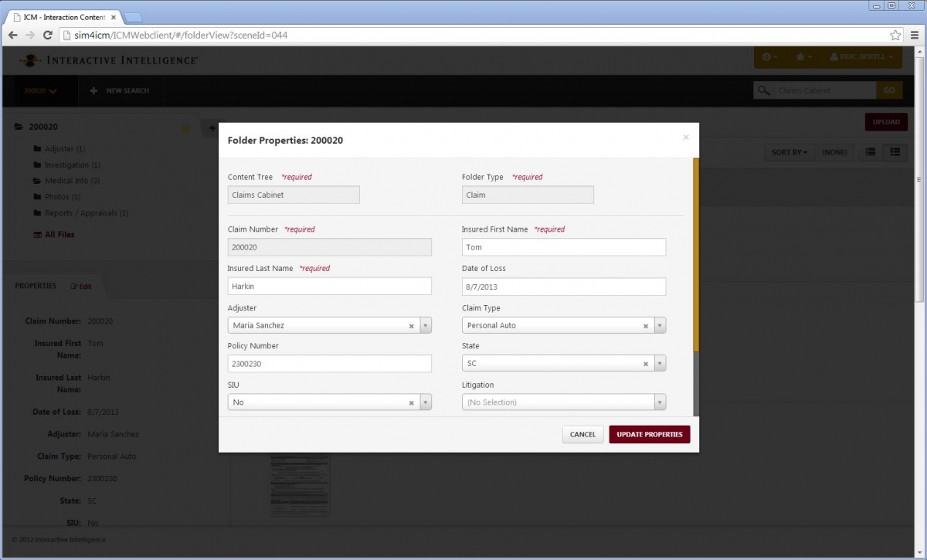Expand the Adjuster dropdown arrow
This screenshot has height=560, width=927.
click(425, 326)
